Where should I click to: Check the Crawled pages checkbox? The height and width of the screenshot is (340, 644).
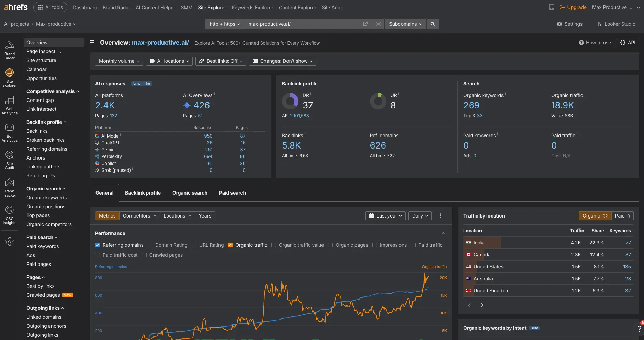pyautogui.click(x=144, y=255)
